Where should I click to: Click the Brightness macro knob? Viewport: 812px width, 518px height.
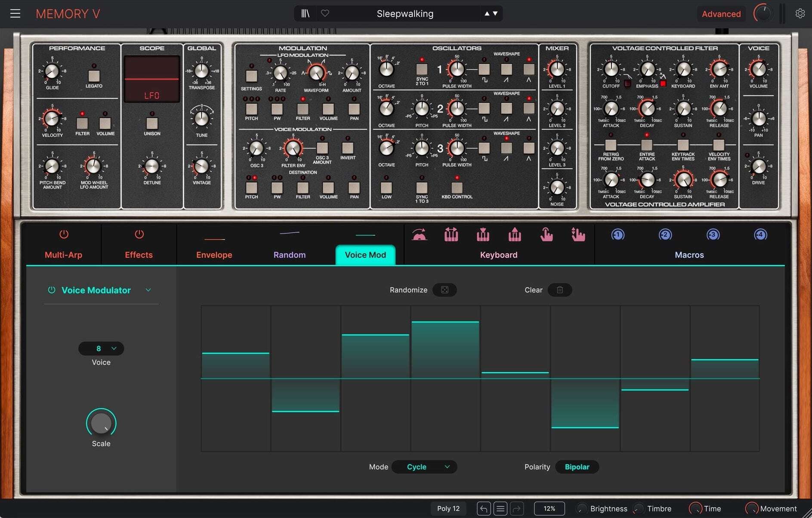(x=581, y=509)
